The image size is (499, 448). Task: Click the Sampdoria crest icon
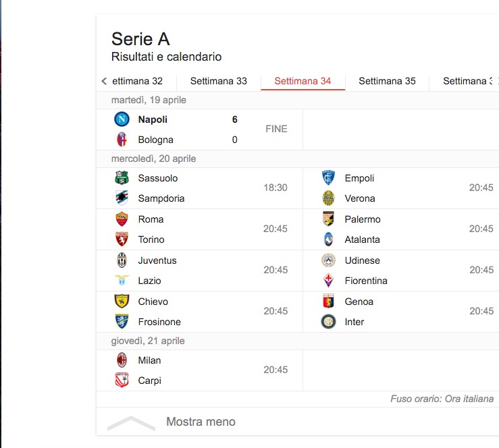coord(122,198)
